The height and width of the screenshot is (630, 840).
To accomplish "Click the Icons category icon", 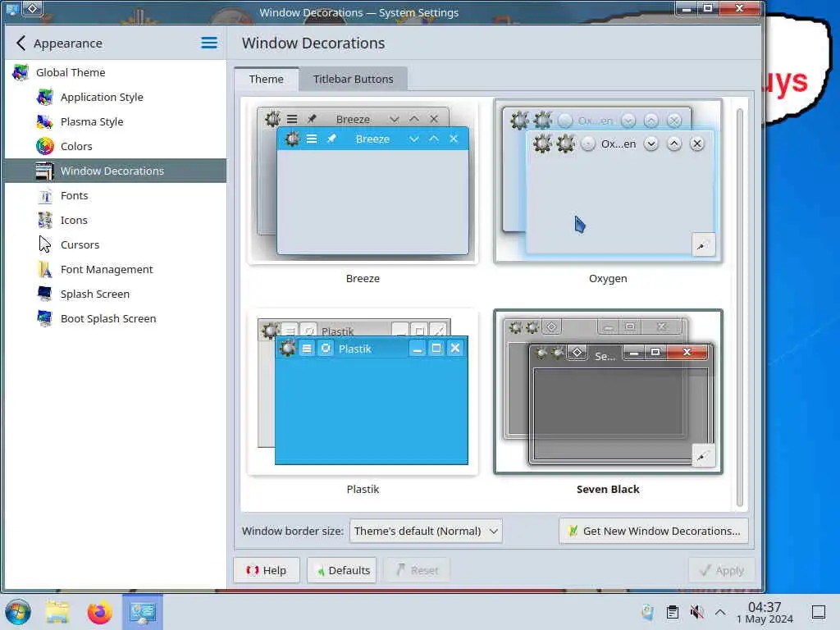I will (x=45, y=220).
